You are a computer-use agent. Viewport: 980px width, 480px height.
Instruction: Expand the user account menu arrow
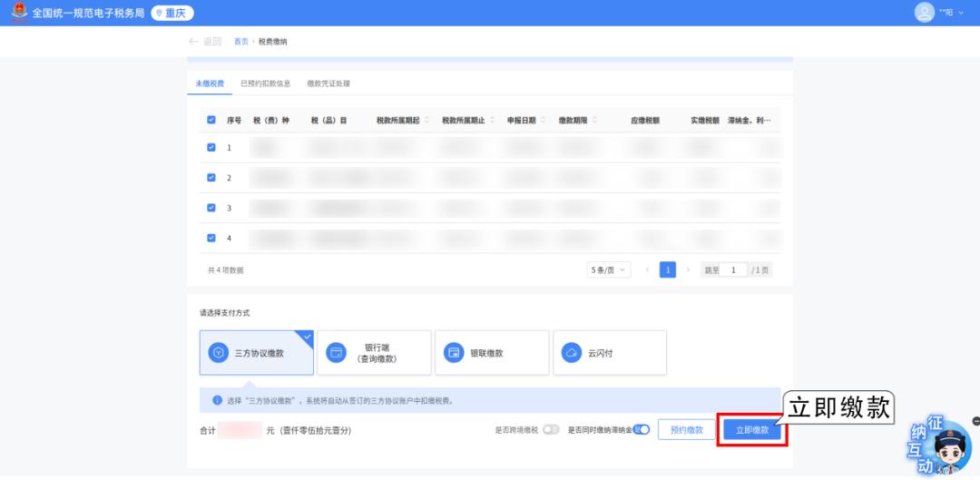[x=961, y=14]
